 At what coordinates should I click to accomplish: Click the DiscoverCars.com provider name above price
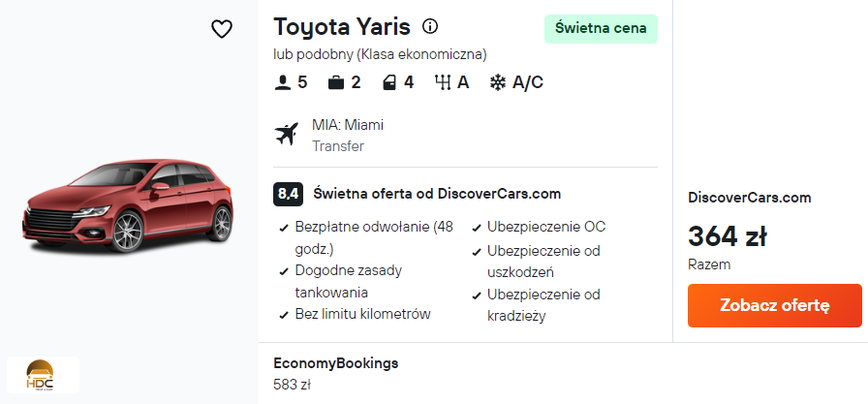point(749,198)
